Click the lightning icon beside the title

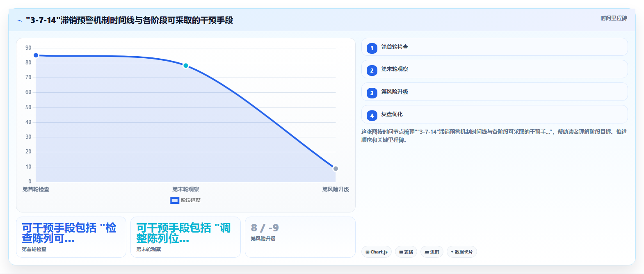[x=20, y=21]
